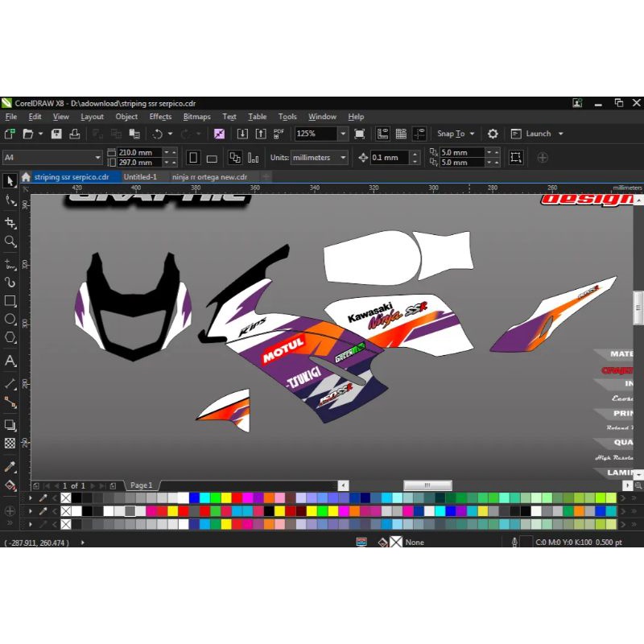This screenshot has height=644, width=644.
Task: Select the Page 1 tab
Action: 142,485
